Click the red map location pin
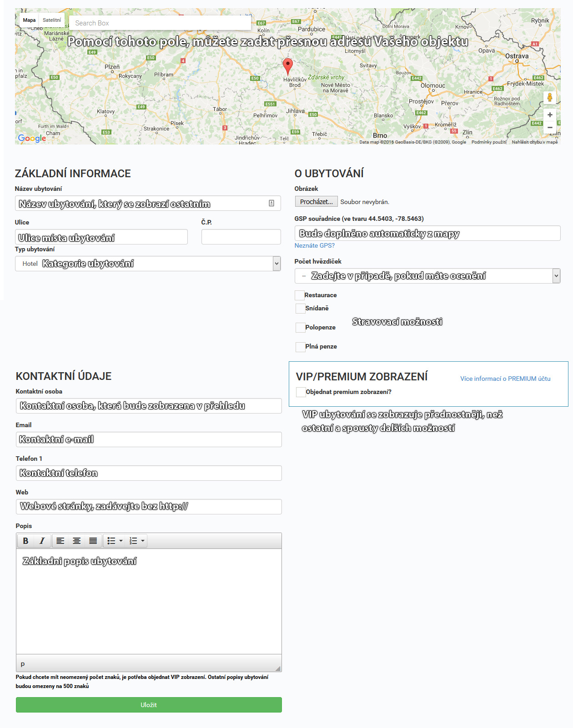Viewport: 573px width, 728px height. 288,66
